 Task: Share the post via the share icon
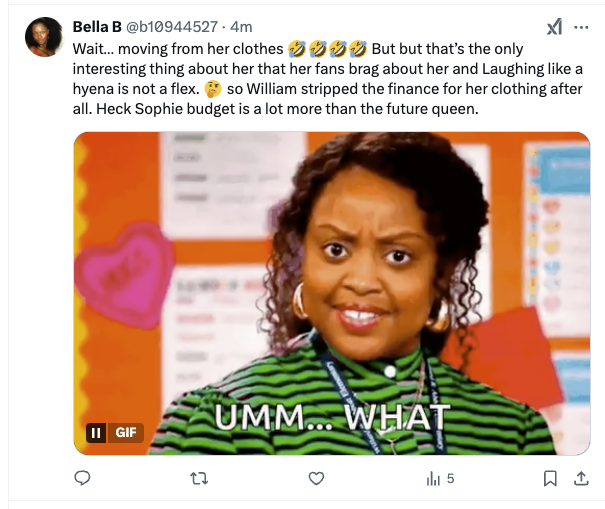[581, 479]
